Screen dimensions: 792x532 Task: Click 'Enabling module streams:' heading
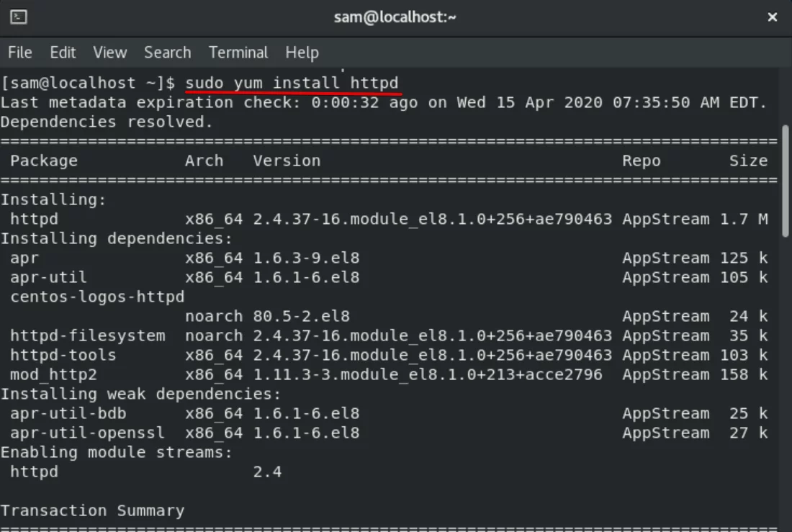117,453
